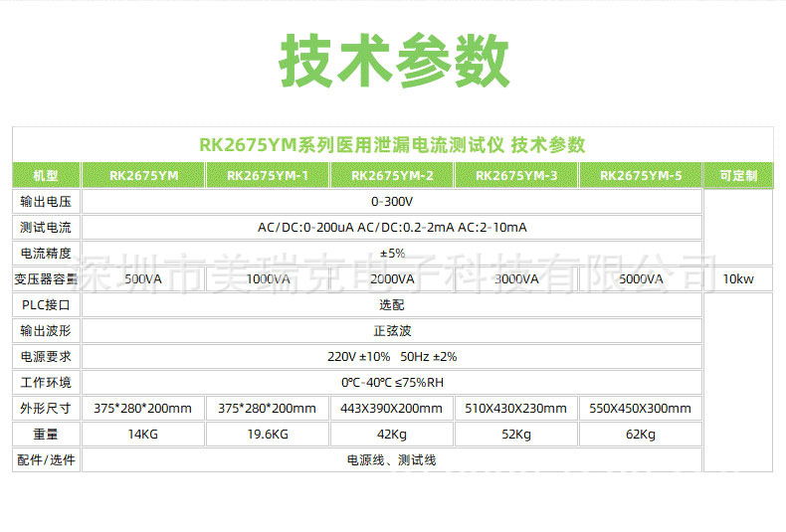Click the 0-300V value cell
786x532 pixels.
click(x=392, y=202)
